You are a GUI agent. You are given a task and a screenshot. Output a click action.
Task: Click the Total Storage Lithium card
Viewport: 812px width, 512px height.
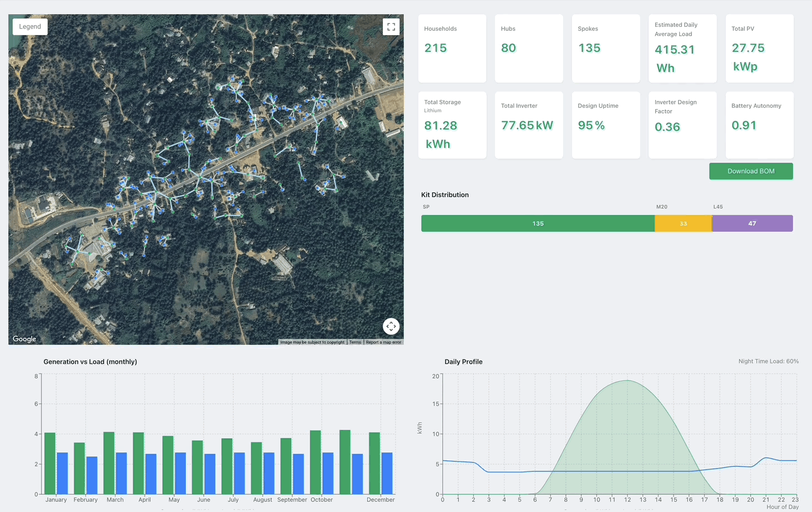pyautogui.click(x=452, y=125)
